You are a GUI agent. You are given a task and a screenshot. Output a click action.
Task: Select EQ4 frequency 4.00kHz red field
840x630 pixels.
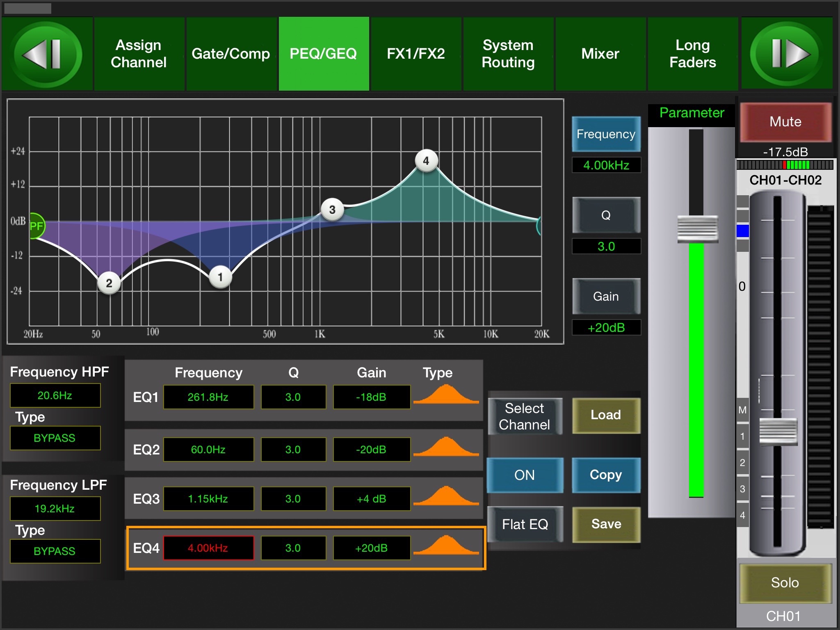(x=208, y=548)
